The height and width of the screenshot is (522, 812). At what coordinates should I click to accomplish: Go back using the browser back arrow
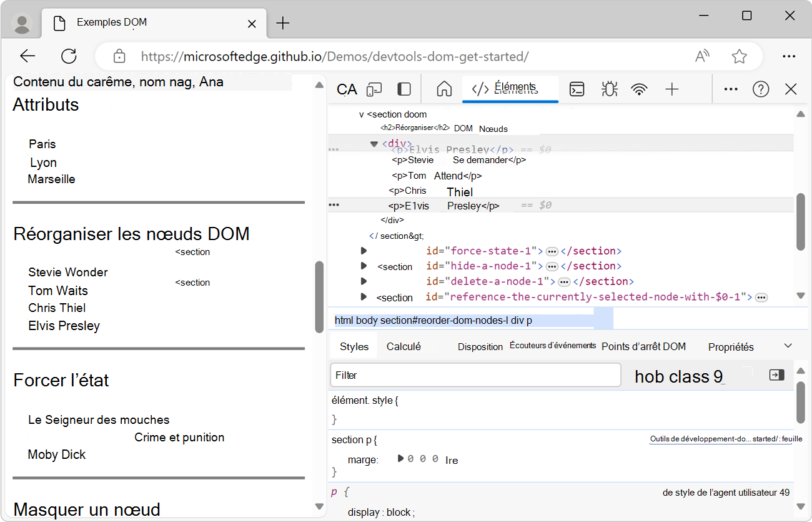[x=27, y=56]
